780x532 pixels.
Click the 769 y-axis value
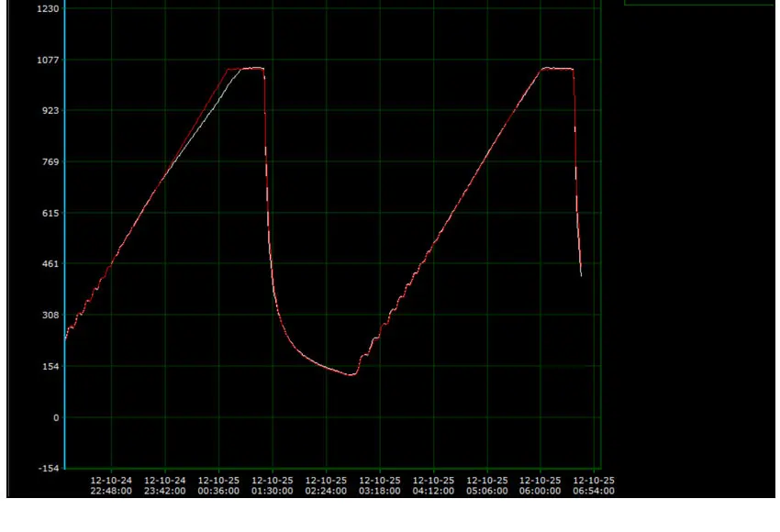pos(50,162)
